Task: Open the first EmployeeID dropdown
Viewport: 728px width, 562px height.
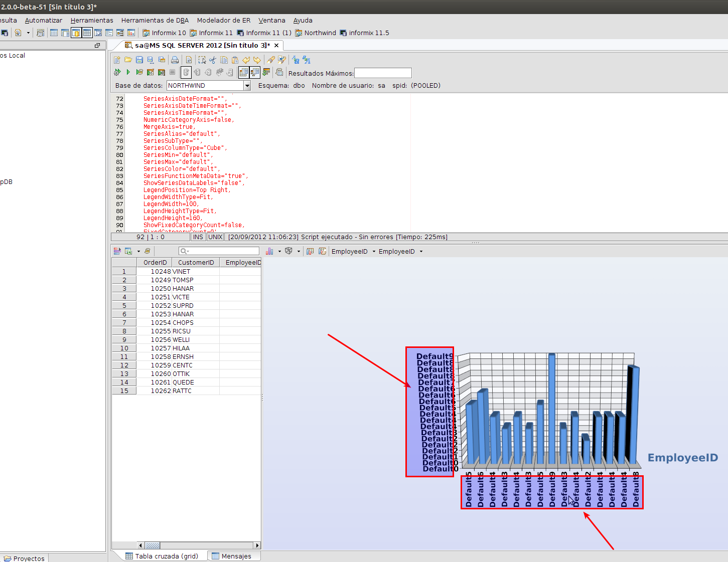Action: (354, 252)
